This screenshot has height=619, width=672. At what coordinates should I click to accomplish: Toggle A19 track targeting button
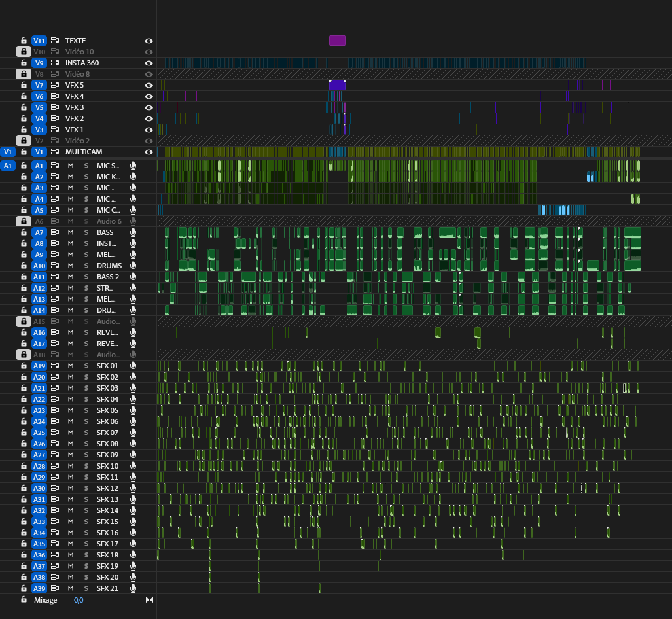39,366
